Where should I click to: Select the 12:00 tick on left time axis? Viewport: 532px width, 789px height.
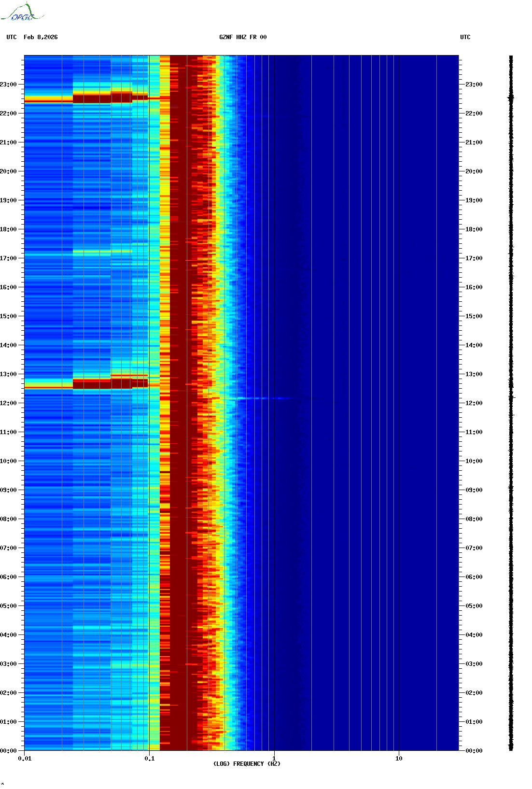pos(9,403)
